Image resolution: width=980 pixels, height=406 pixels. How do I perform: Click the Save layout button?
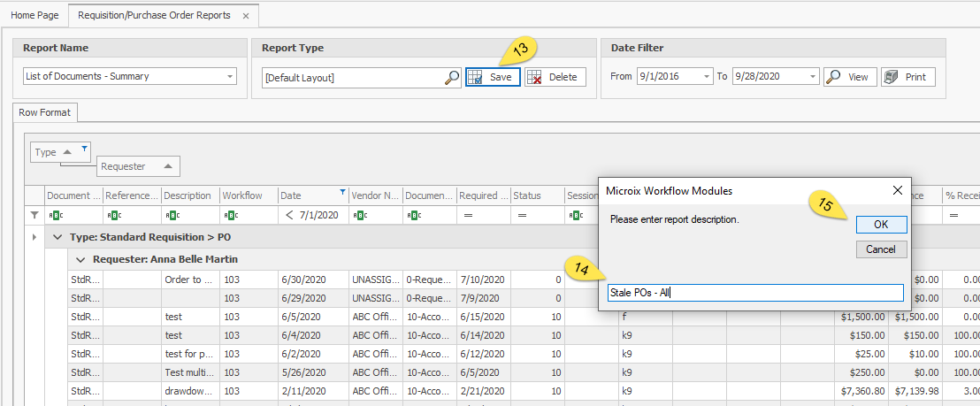coord(492,77)
